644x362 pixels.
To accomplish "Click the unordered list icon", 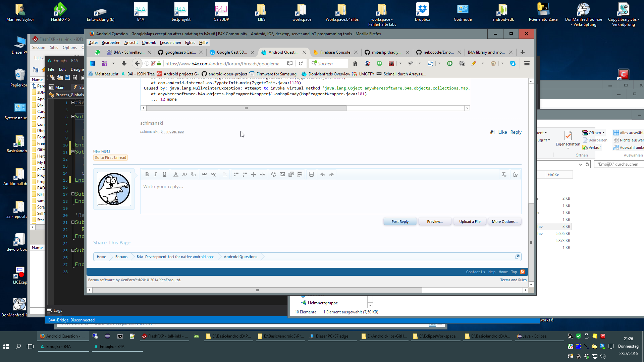I will point(236,174).
